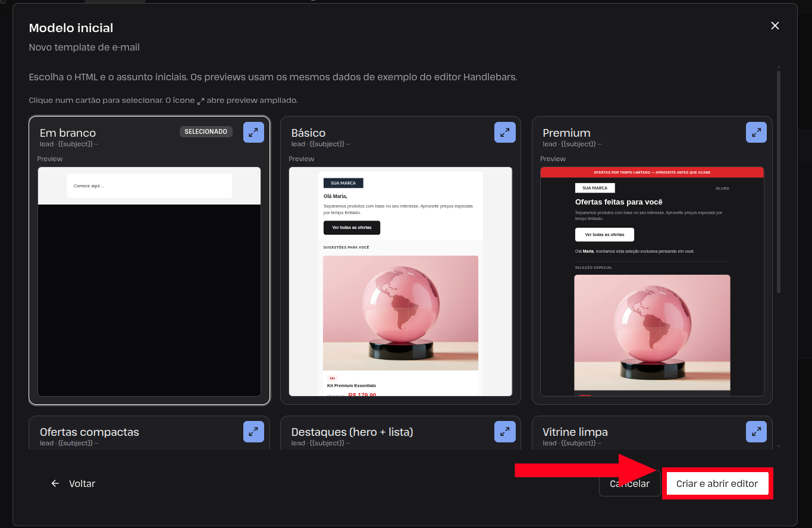This screenshot has width=812, height=528.
Task: Click the SELECIONADO badge on Em branco
Action: click(x=206, y=131)
